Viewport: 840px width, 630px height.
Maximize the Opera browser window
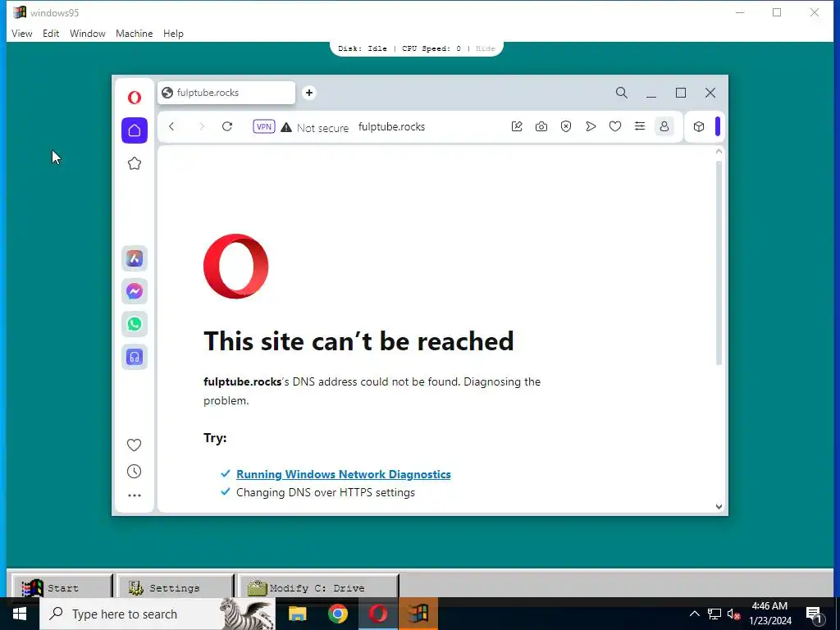[x=681, y=93]
